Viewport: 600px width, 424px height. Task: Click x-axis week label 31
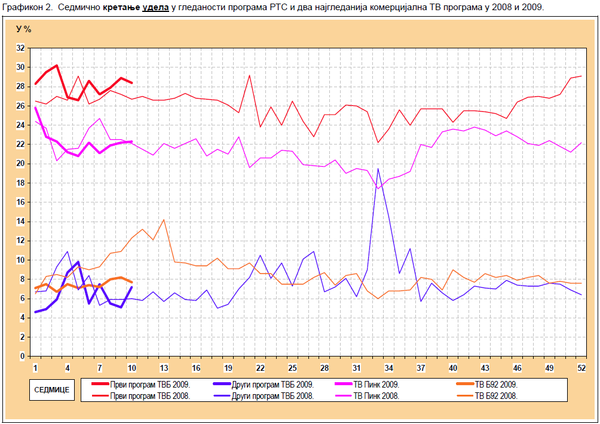[357, 368]
